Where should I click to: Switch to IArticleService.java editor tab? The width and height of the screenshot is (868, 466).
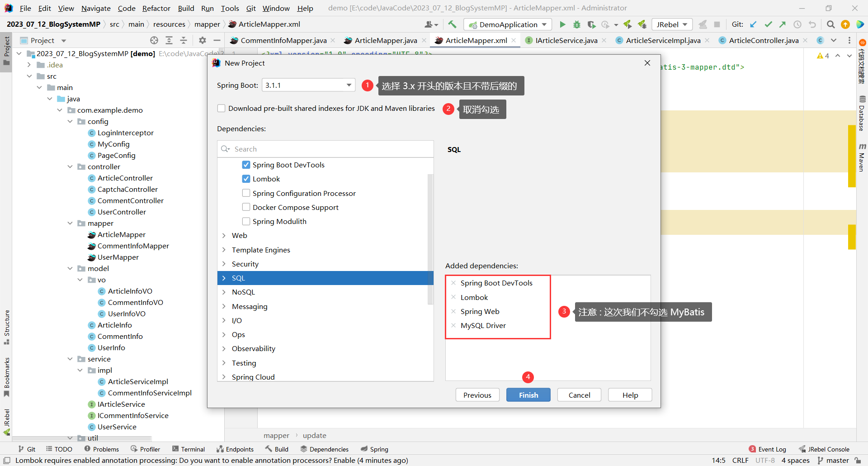(x=566, y=40)
